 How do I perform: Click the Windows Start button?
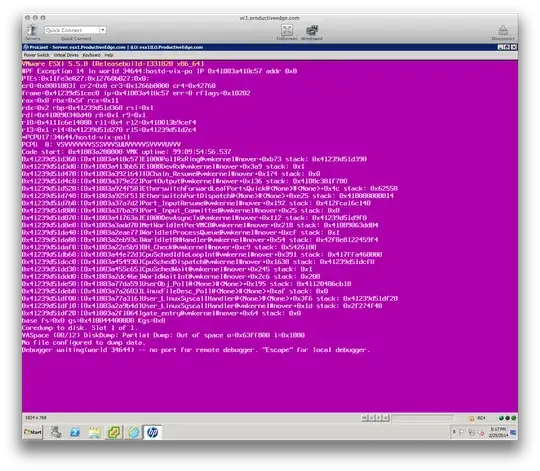pos(33,432)
